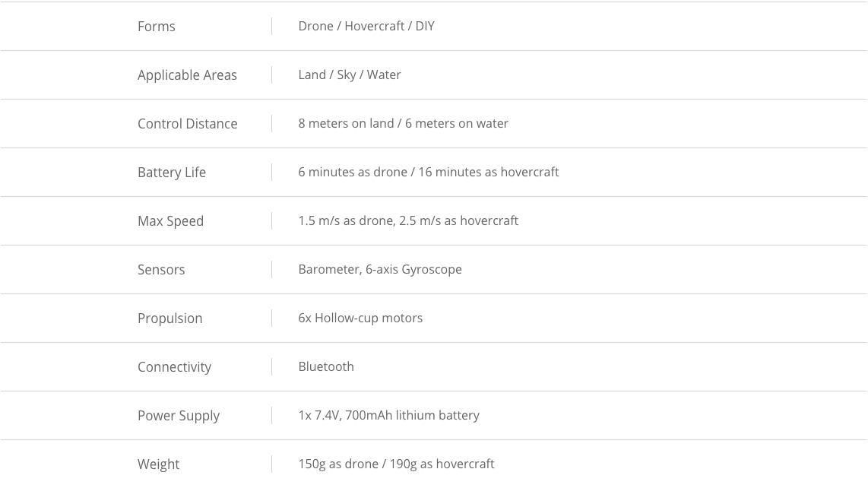The width and height of the screenshot is (868, 488).
Task: Click the Max Speed label
Action: coord(170,221)
